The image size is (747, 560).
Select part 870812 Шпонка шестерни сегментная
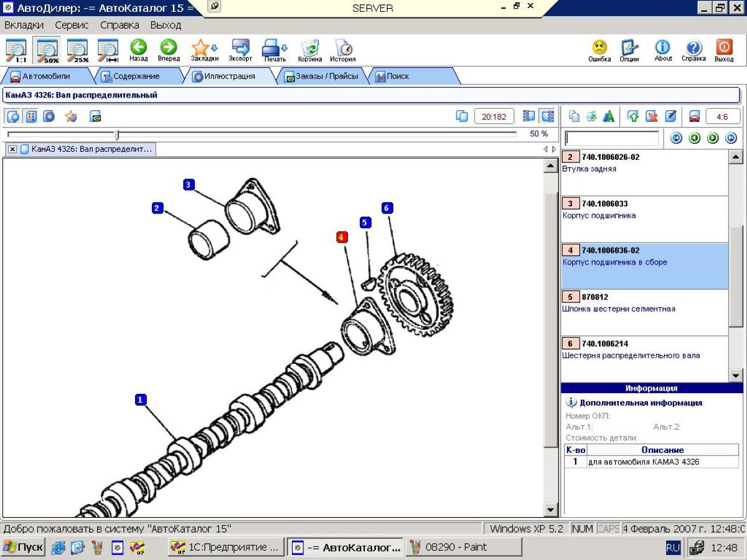[x=644, y=313]
